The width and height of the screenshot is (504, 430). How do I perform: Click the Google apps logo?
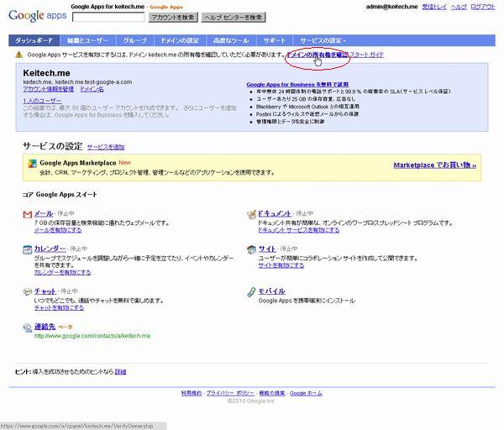pos(37,15)
